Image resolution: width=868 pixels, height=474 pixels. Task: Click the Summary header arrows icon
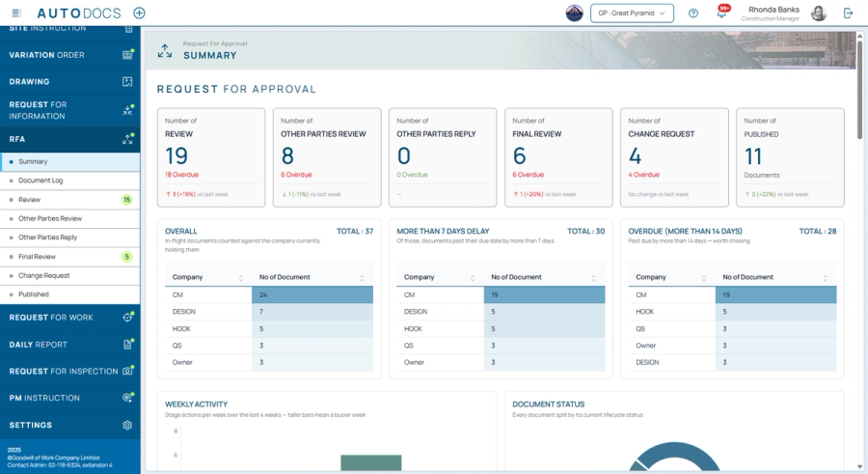[x=164, y=51]
